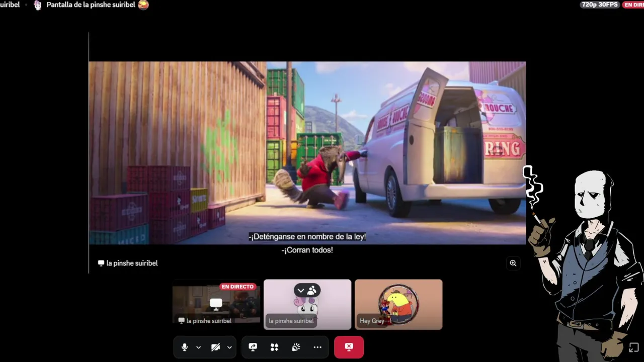644x362 pixels.
Task: Click the streamer avatar icon in header
Action: [38, 5]
